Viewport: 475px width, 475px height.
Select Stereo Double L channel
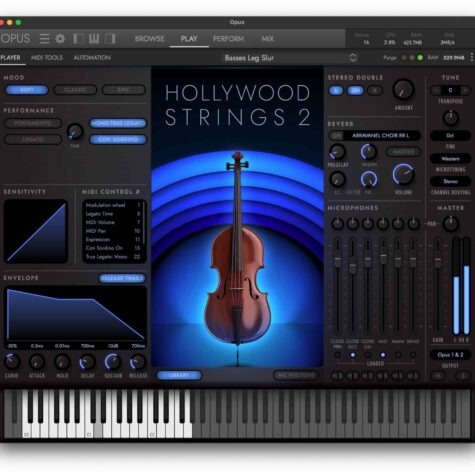tap(336, 90)
